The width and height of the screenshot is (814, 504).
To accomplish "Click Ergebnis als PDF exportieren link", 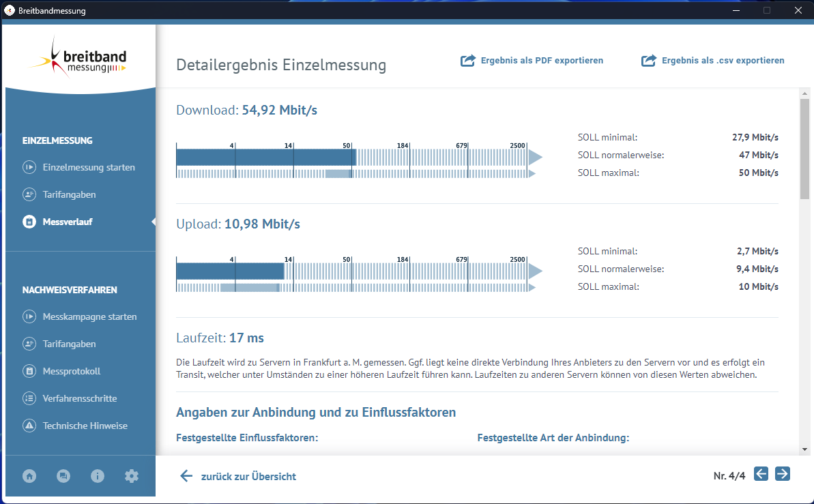I will tap(542, 61).
